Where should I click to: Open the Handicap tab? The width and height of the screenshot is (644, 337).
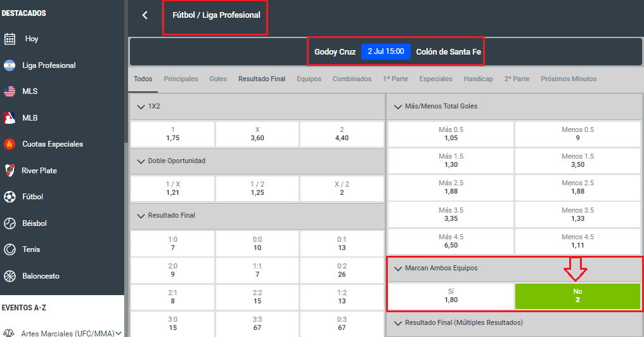click(478, 79)
